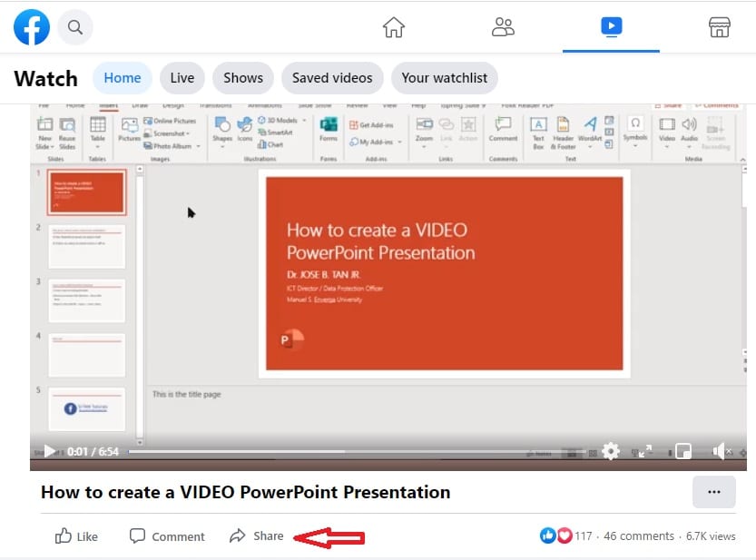This screenshot has width=756, height=560.
Task: Expand the Screenshot dropdown
Action: [188, 133]
